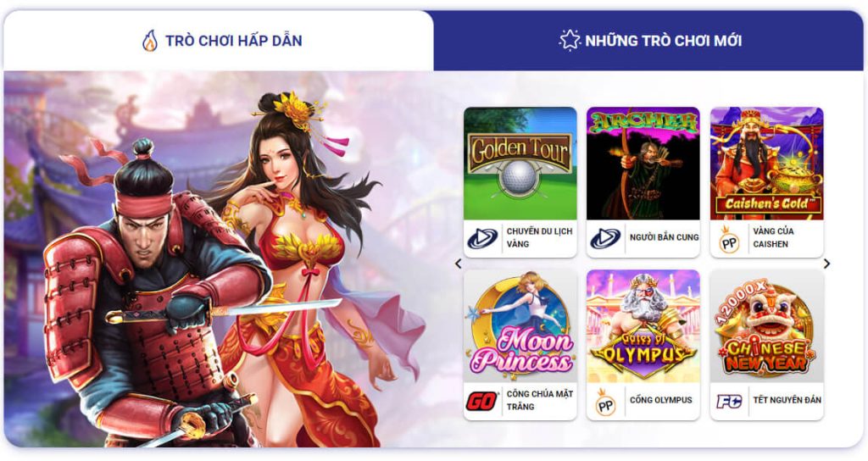This screenshot has width=868, height=461.
Task: Click the PP logo beside Cổng Olympus
Action: [605, 403]
